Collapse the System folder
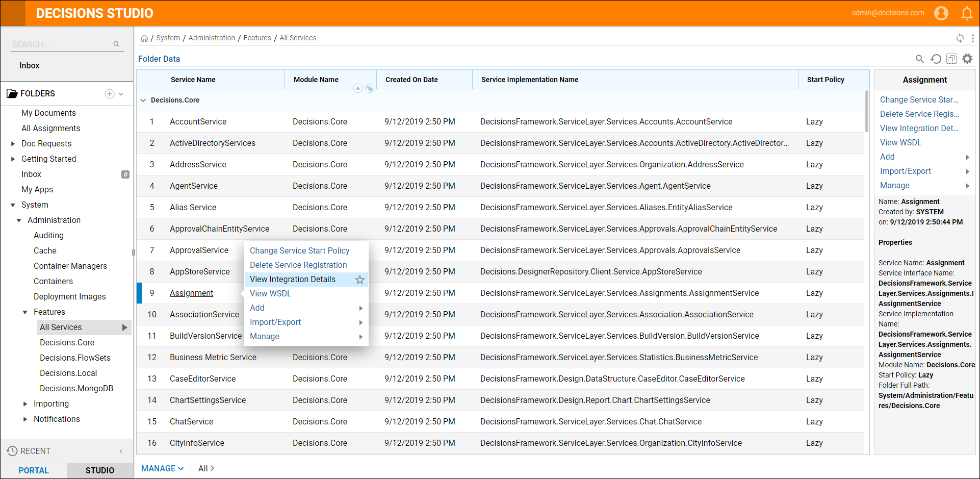This screenshot has width=980, height=479. pyautogui.click(x=13, y=205)
